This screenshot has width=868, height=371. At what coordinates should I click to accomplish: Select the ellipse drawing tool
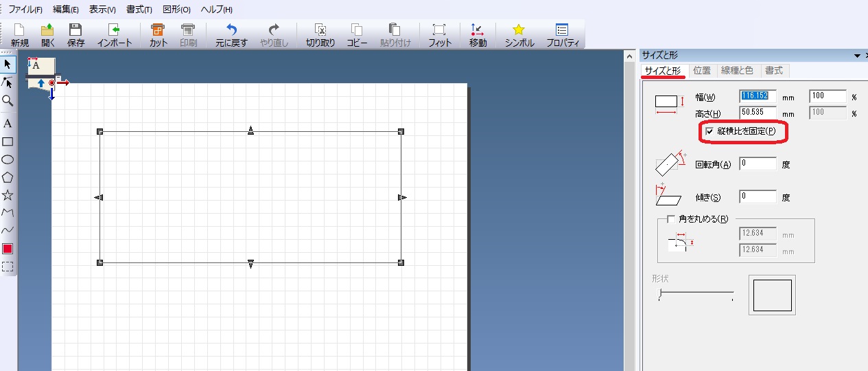point(8,159)
